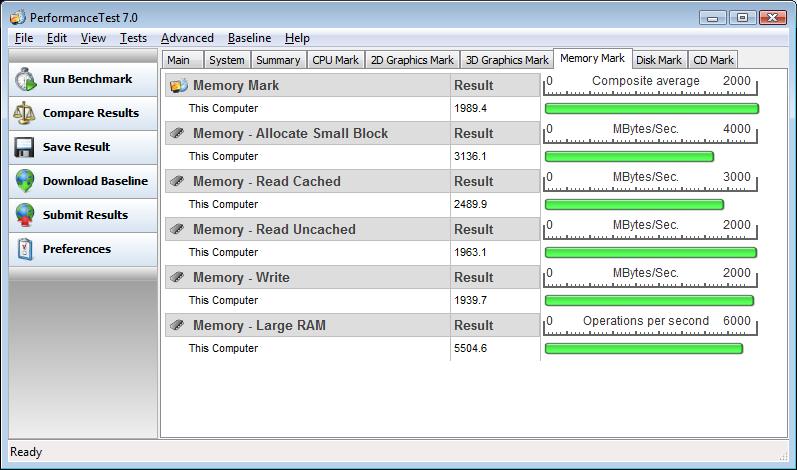Click the Memory Write green result bar
The width and height of the screenshot is (797, 470).
[649, 300]
